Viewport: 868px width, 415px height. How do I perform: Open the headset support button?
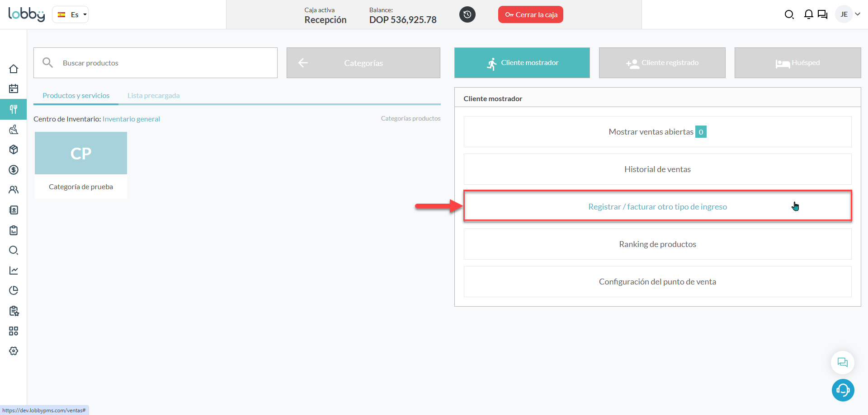843,390
